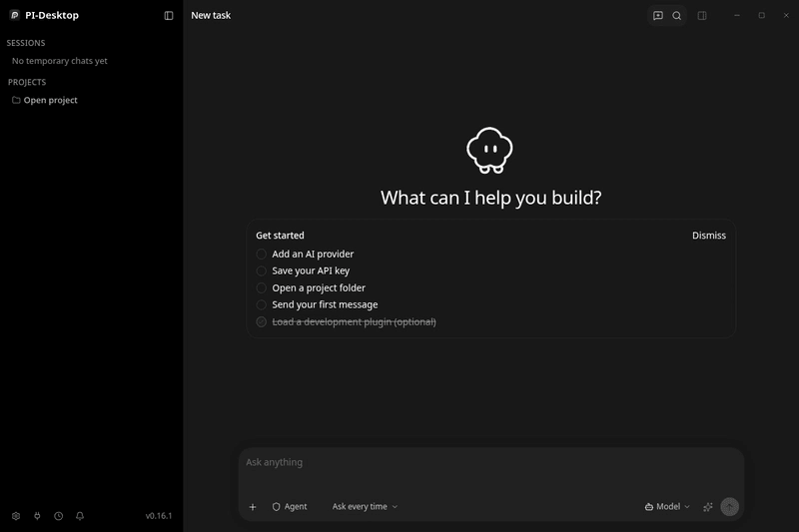Click the Load a development plugin text
The width and height of the screenshot is (799, 532).
[355, 321]
